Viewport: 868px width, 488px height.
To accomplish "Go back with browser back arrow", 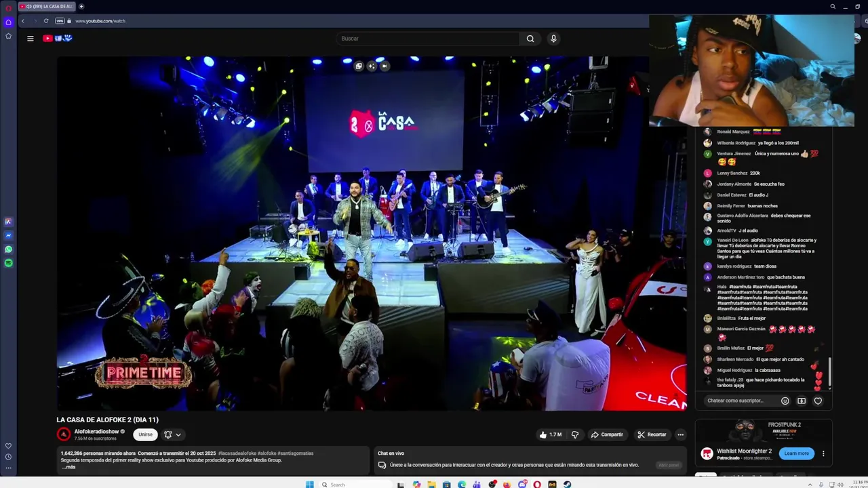I will [x=22, y=21].
